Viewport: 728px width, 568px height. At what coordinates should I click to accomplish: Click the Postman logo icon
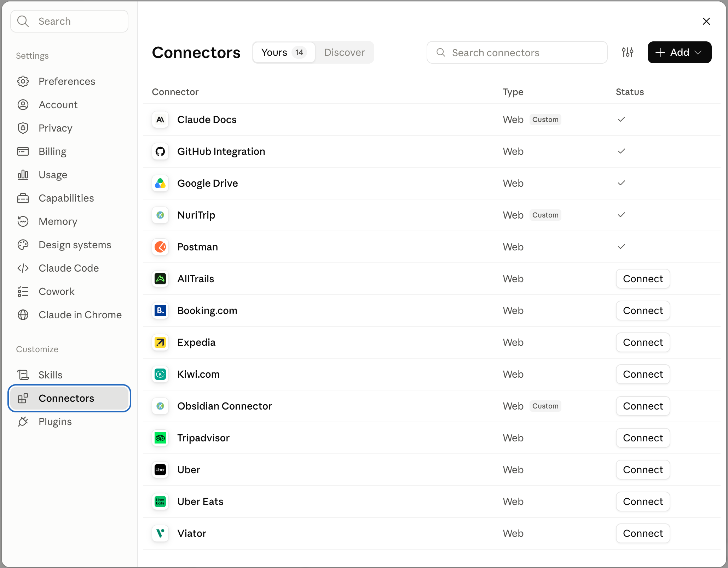[x=160, y=247]
